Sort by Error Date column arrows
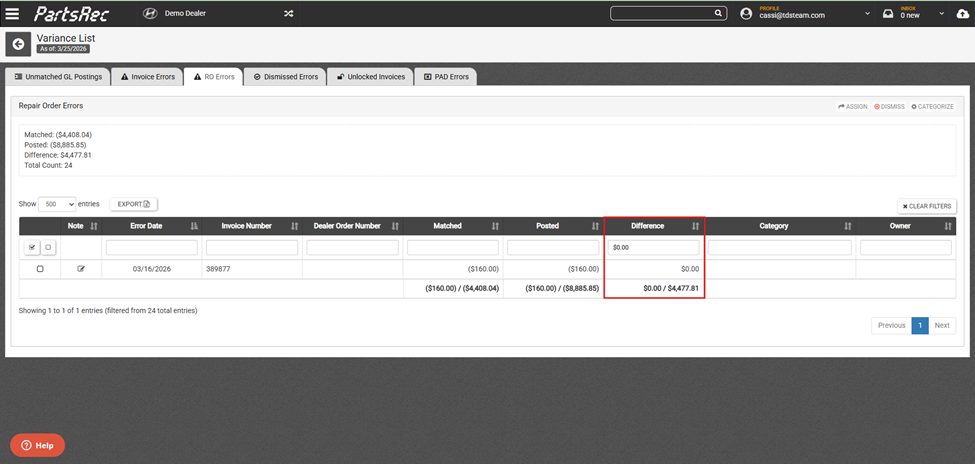Screen dimensions: 975x464 tap(194, 226)
